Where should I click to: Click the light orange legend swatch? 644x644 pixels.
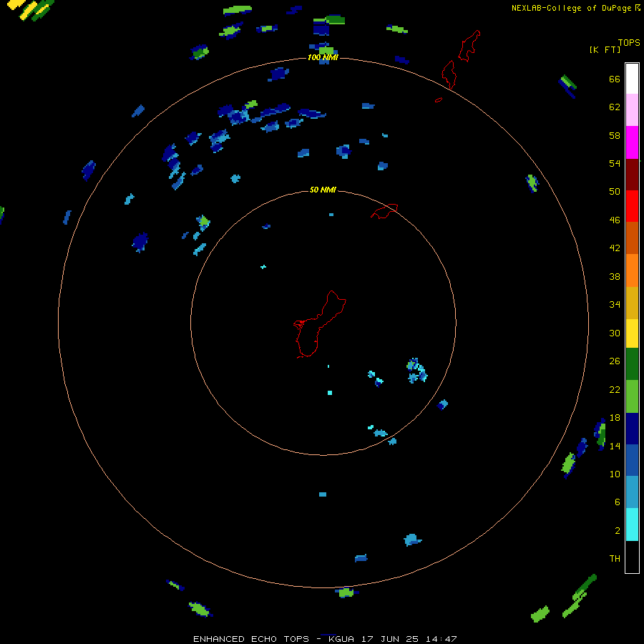pyautogui.click(x=632, y=270)
